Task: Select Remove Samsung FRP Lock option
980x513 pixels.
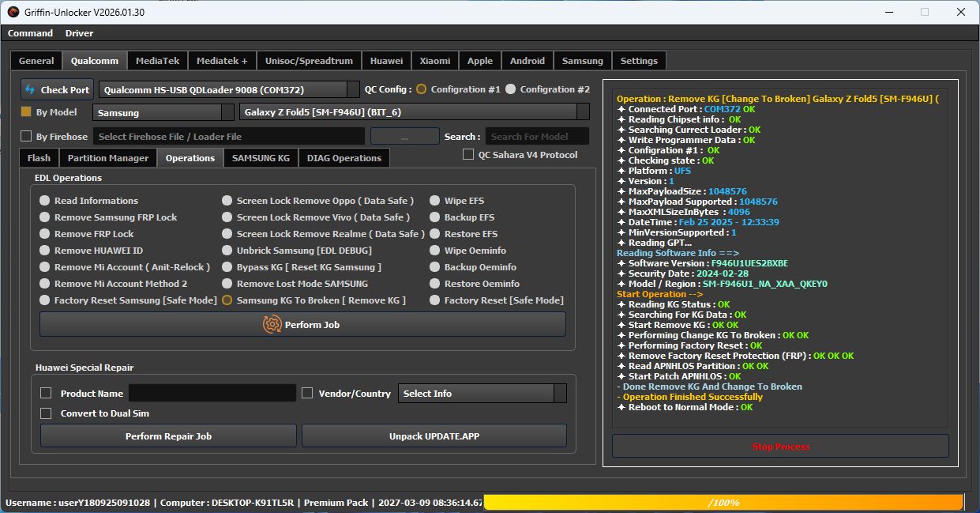Action: (x=45, y=217)
